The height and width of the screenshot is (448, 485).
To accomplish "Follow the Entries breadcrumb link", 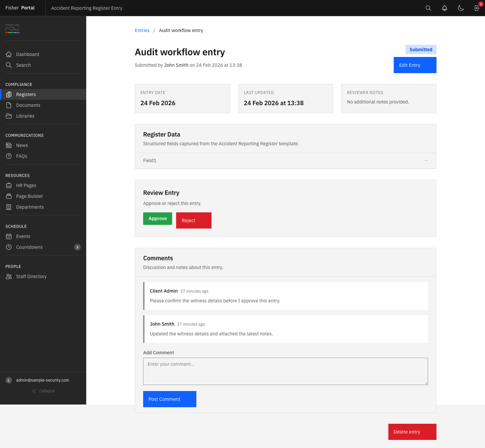I will 142,30.
